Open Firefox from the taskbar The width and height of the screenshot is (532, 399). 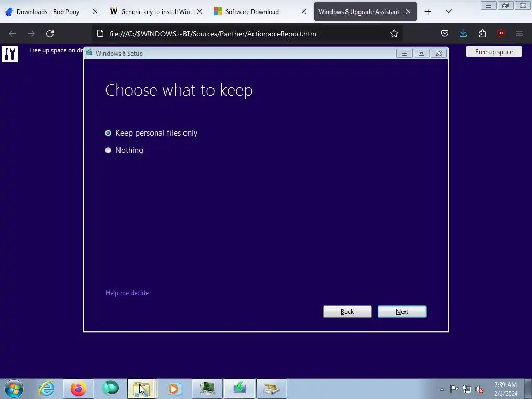pos(78,389)
